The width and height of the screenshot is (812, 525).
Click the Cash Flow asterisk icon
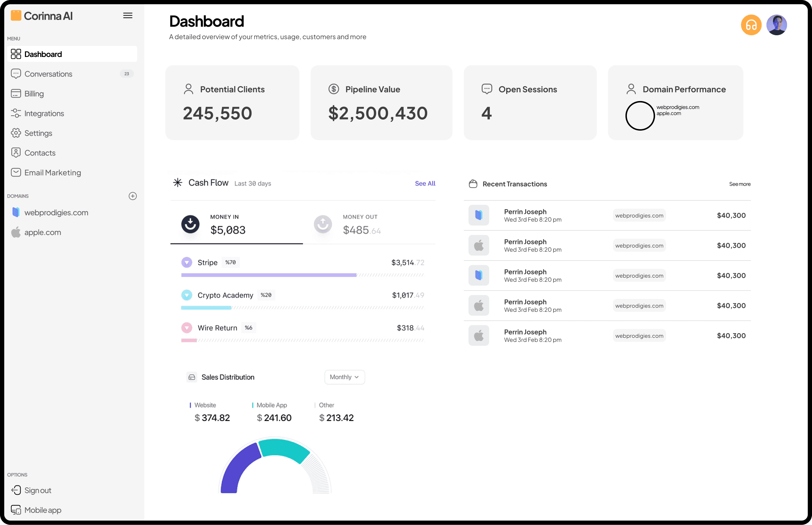tap(177, 182)
